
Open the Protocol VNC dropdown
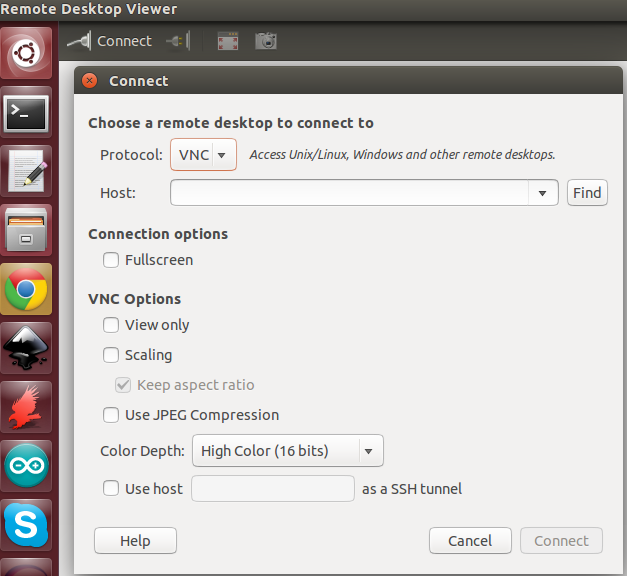tap(204, 155)
